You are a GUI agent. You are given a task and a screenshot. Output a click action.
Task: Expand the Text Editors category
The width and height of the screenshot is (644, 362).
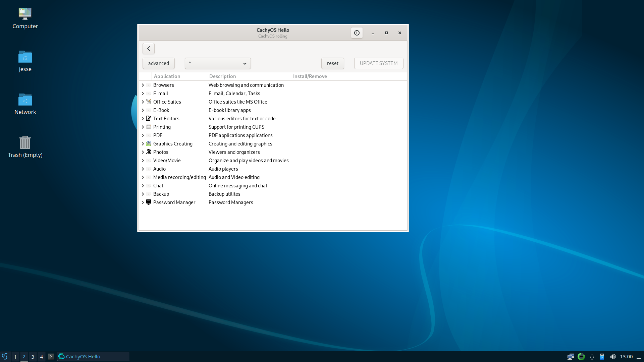[143, 119]
